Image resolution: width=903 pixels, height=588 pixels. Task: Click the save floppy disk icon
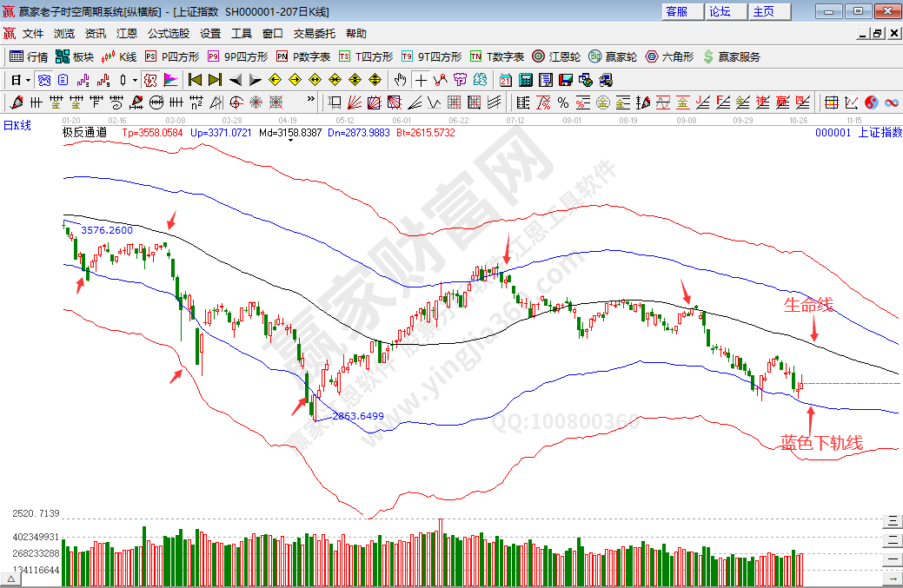pyautogui.click(x=565, y=80)
